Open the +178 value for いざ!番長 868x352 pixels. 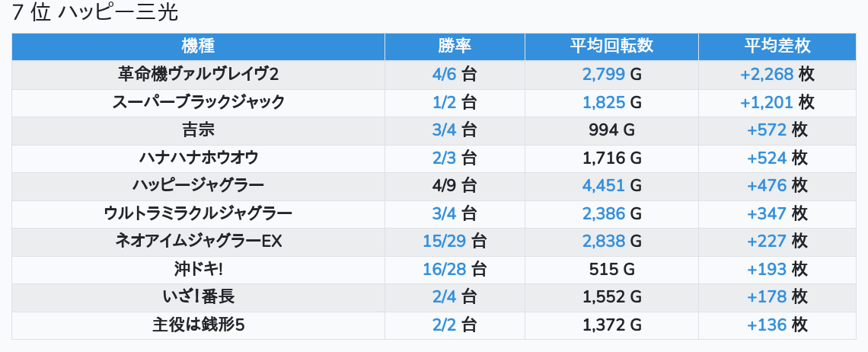coord(767,297)
